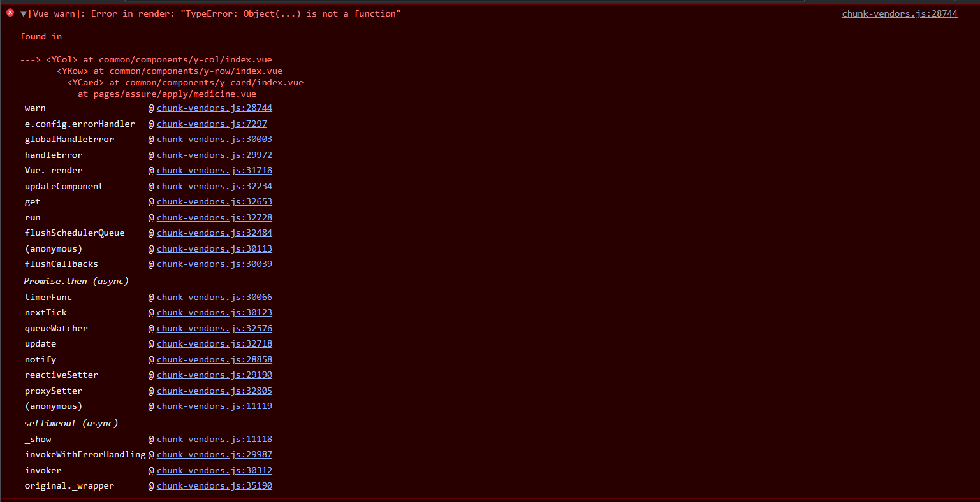Open flushCallbacks link chunk-vendors.js:30039
Screen dimensions: 980x502
pos(214,264)
